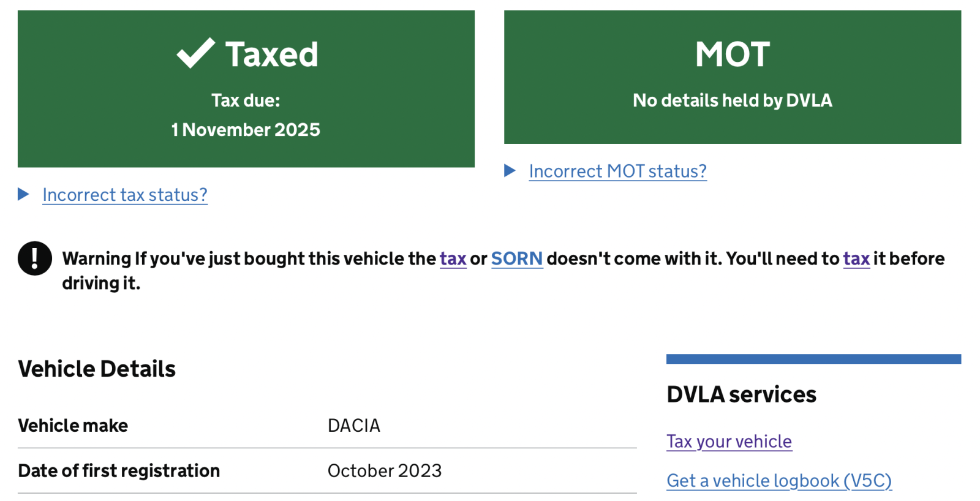Click the Vehicle Details heading

pos(97,369)
